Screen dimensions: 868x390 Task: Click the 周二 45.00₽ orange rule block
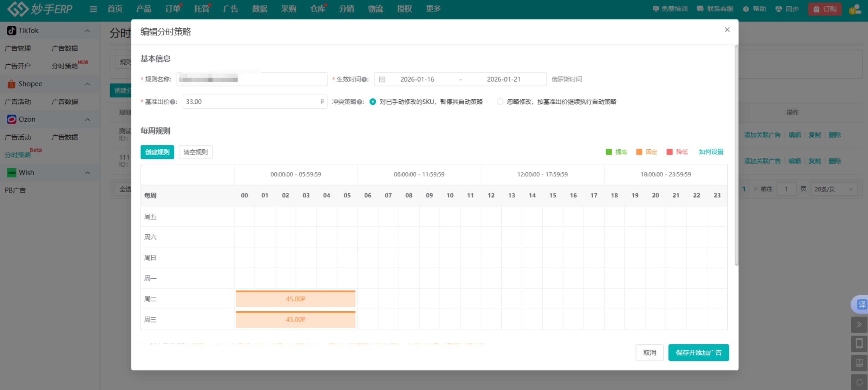click(295, 299)
